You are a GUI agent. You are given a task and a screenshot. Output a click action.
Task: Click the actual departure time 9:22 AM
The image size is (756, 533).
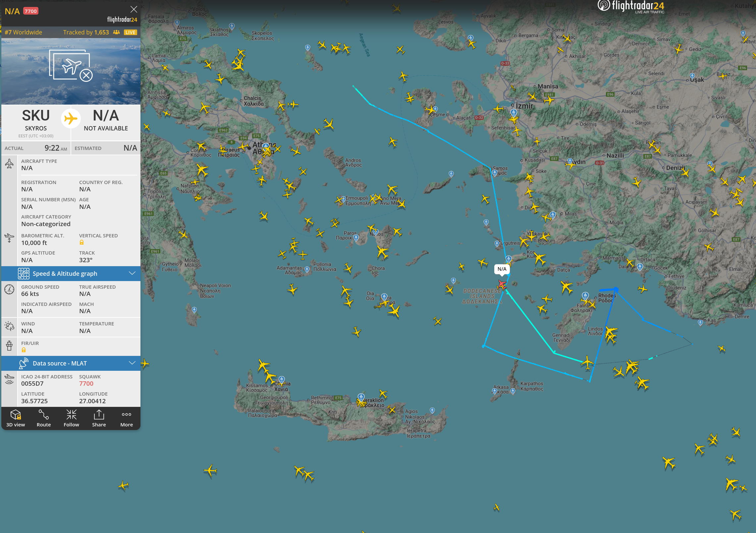pos(56,148)
